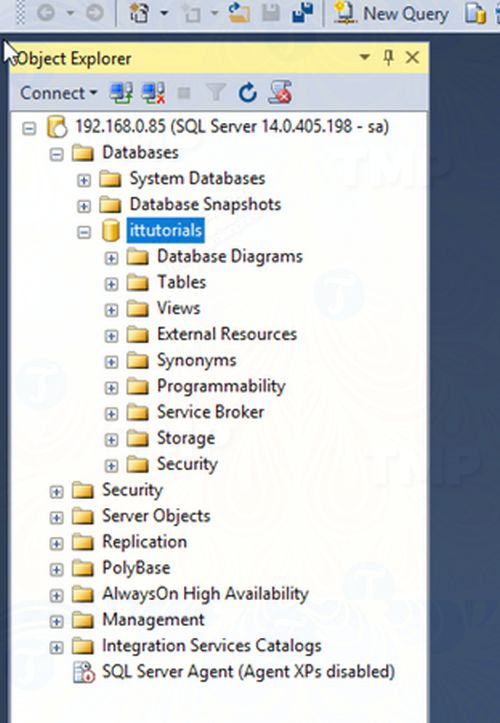Click the server icon beside 192.168.0.85
500x723 pixels.
[57, 127]
